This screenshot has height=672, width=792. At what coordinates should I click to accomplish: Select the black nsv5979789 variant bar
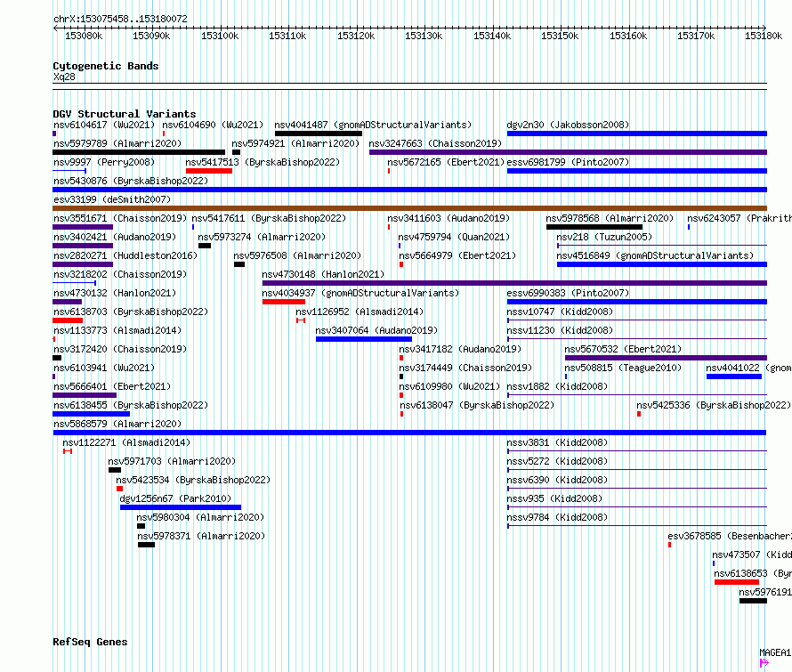139,152
